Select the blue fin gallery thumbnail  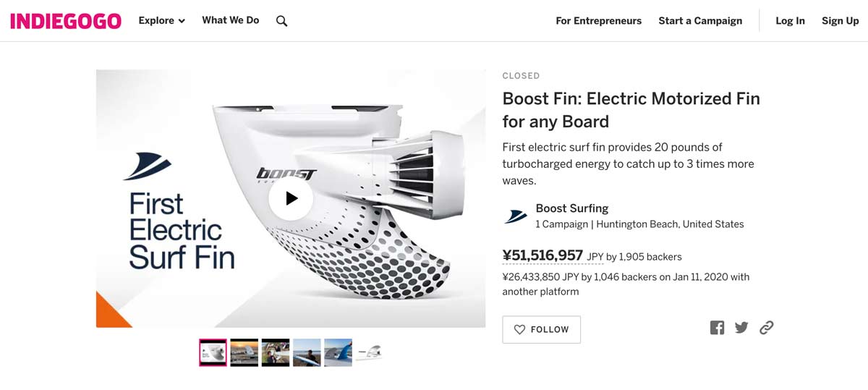click(x=338, y=352)
